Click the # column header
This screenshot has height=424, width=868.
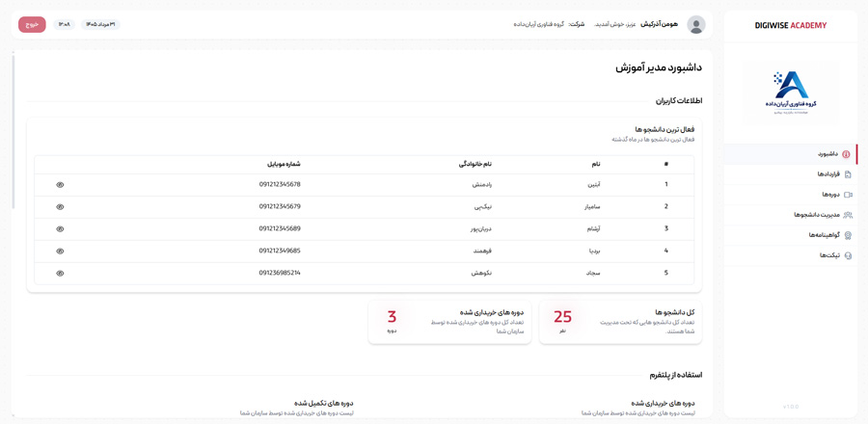665,164
